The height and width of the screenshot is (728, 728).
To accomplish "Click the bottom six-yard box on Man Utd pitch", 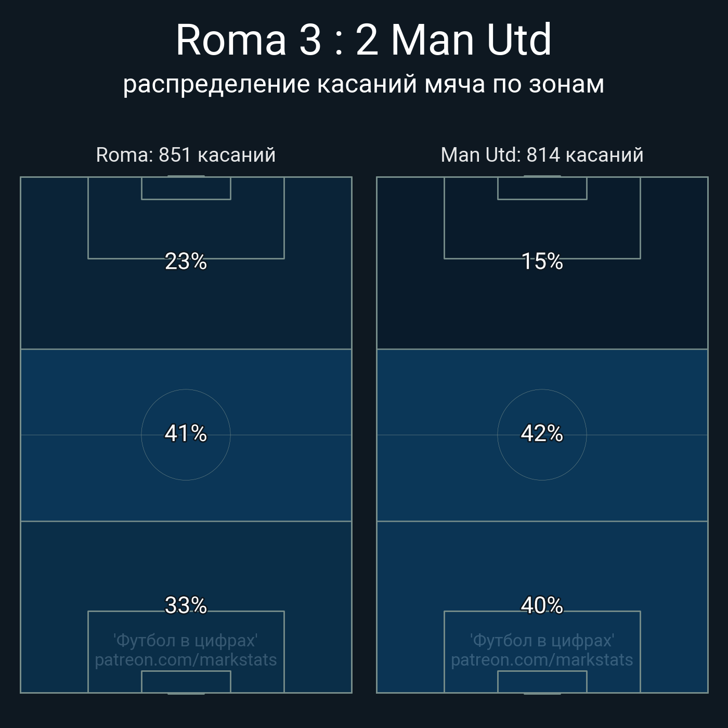I will tap(542, 682).
